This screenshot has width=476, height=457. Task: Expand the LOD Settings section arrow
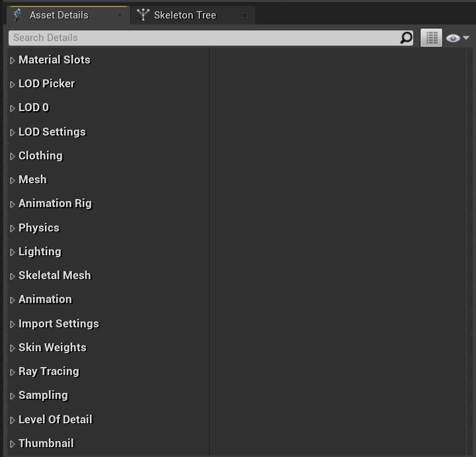[x=12, y=132]
